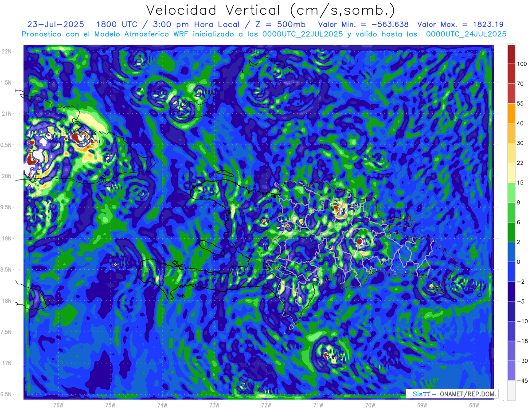This screenshot has width=532, height=411.
Task: Click the colorbar label '22'
Action: pos(520,163)
